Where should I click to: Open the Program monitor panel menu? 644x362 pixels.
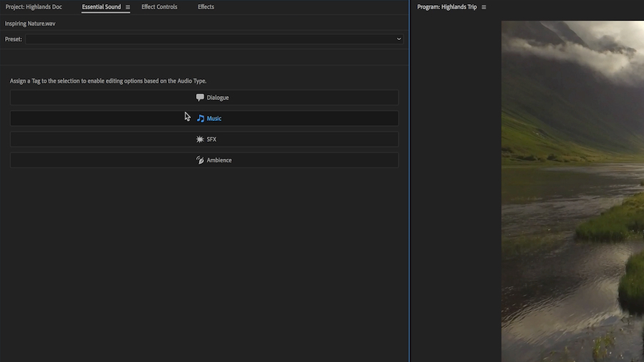484,7
